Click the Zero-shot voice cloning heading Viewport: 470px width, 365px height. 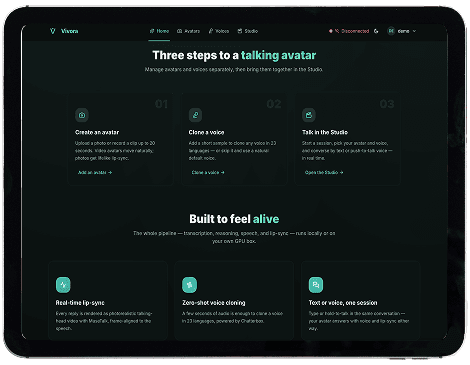click(214, 303)
